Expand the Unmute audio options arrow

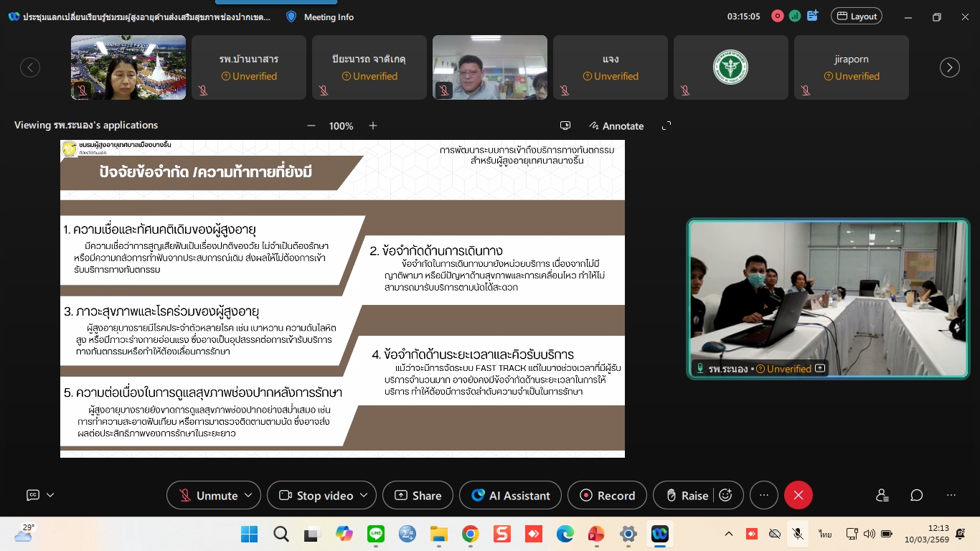click(248, 495)
